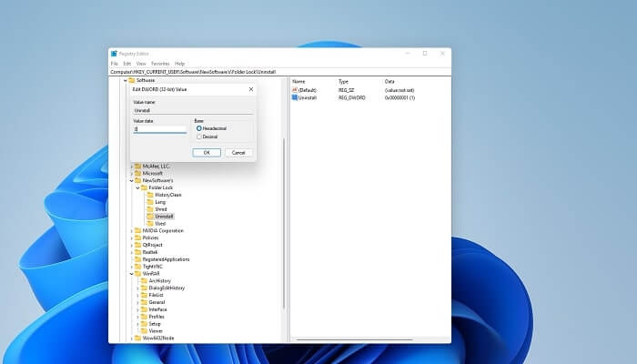Collapse the WinRAR tree node

pos(132,273)
